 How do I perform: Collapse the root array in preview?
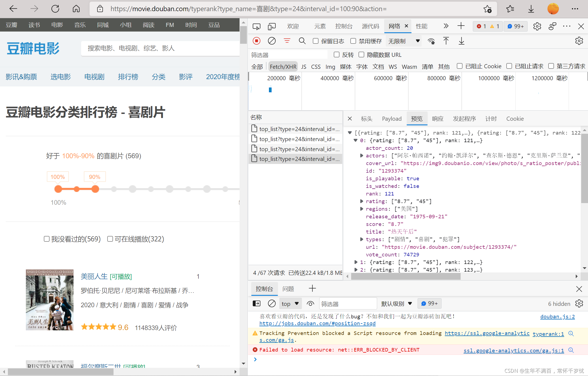pyautogui.click(x=350, y=133)
